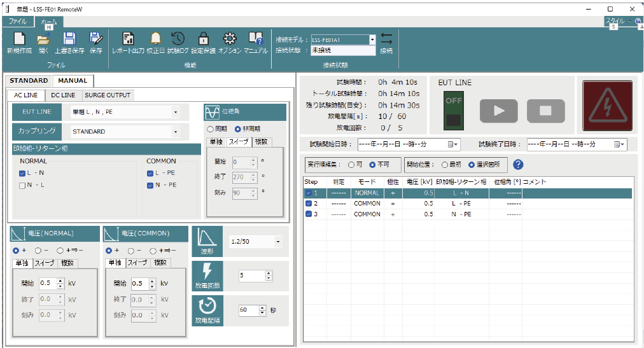Increment the 放電回数 stepper value

(x=269, y=273)
